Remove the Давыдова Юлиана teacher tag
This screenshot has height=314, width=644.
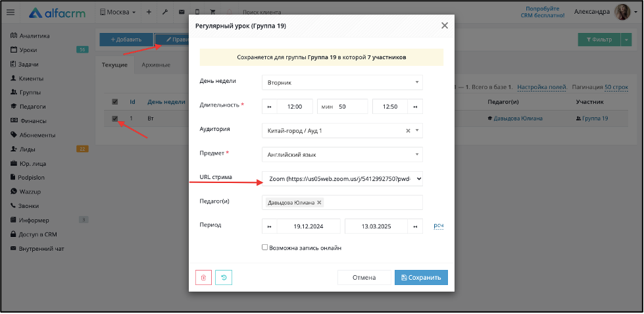320,203
